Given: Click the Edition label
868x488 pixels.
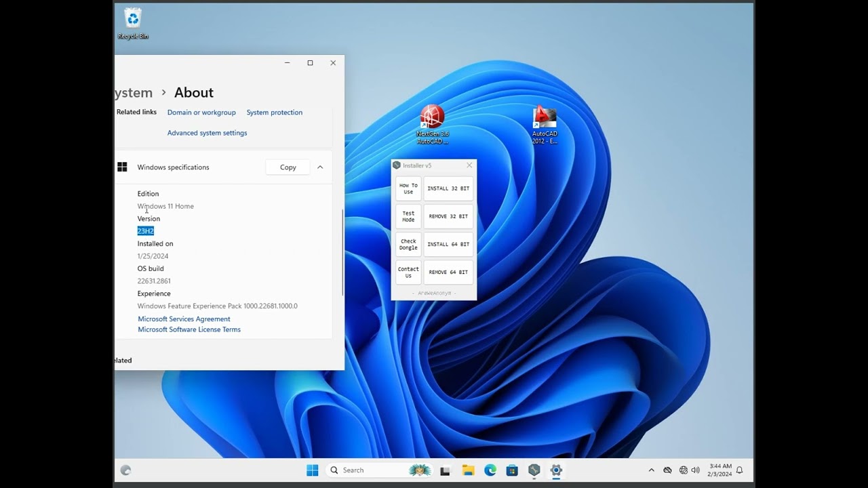Looking at the screenshot, I should pos(148,194).
